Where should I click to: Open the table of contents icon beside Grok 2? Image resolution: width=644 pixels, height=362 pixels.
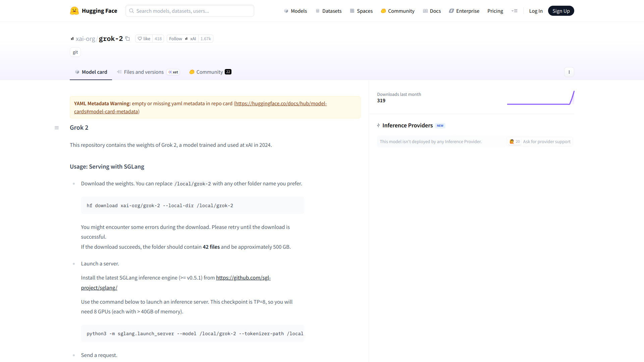(x=56, y=127)
